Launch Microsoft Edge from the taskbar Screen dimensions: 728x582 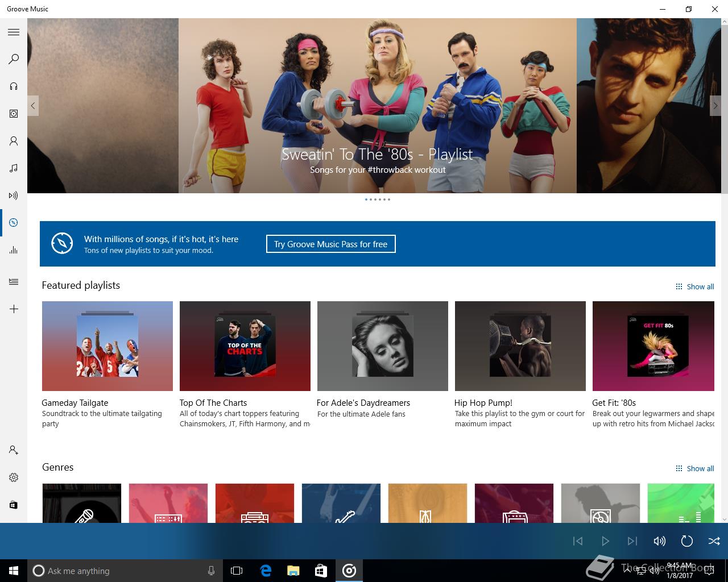coord(265,571)
